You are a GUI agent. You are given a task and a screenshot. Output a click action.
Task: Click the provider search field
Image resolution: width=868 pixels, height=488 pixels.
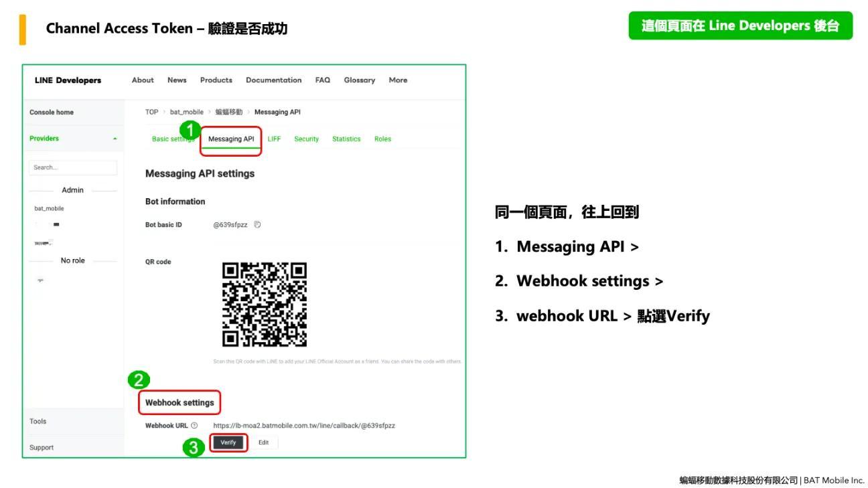click(73, 167)
